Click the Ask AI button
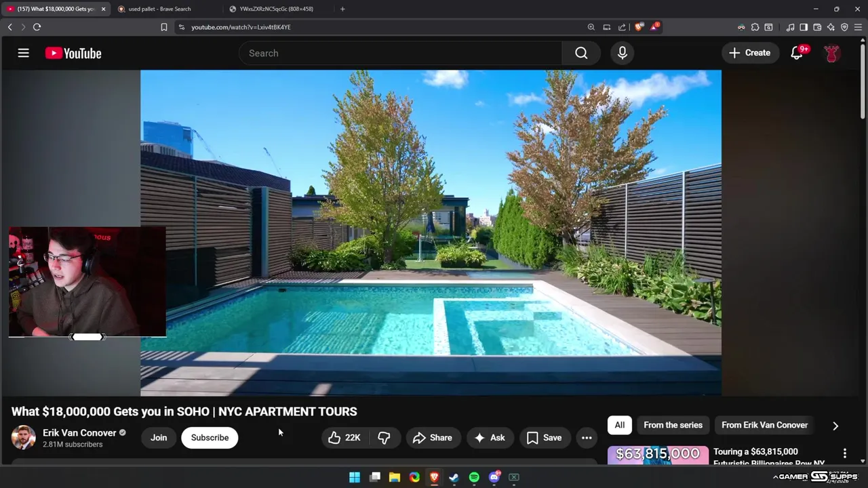This screenshot has height=488, width=868. click(490, 438)
